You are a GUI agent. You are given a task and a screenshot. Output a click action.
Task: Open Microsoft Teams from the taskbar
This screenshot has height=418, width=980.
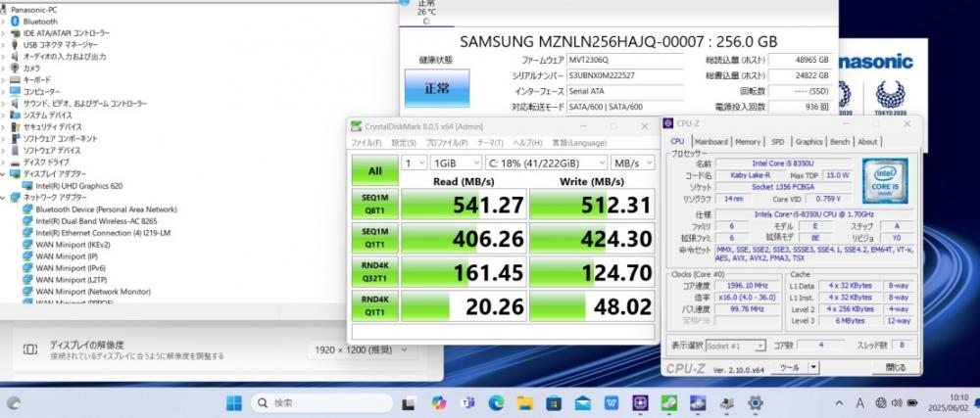[466, 403]
